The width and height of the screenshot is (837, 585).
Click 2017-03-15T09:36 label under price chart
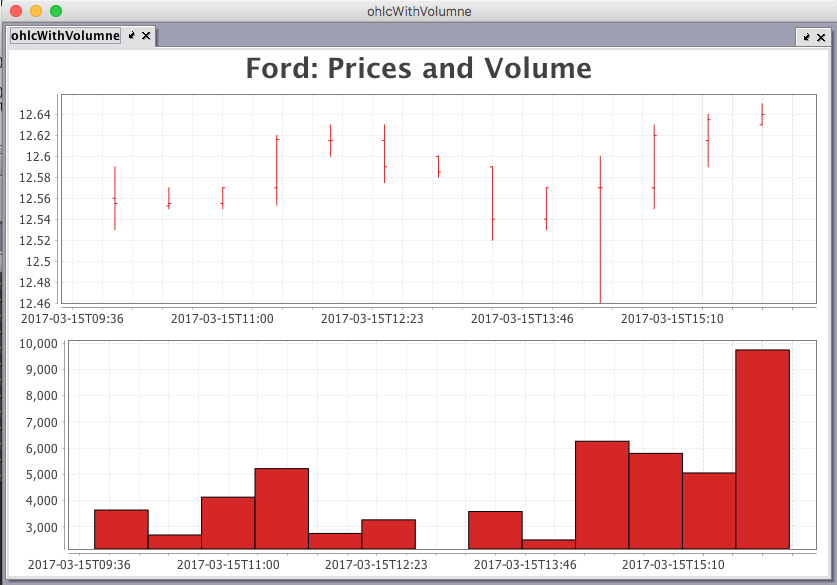point(72,319)
